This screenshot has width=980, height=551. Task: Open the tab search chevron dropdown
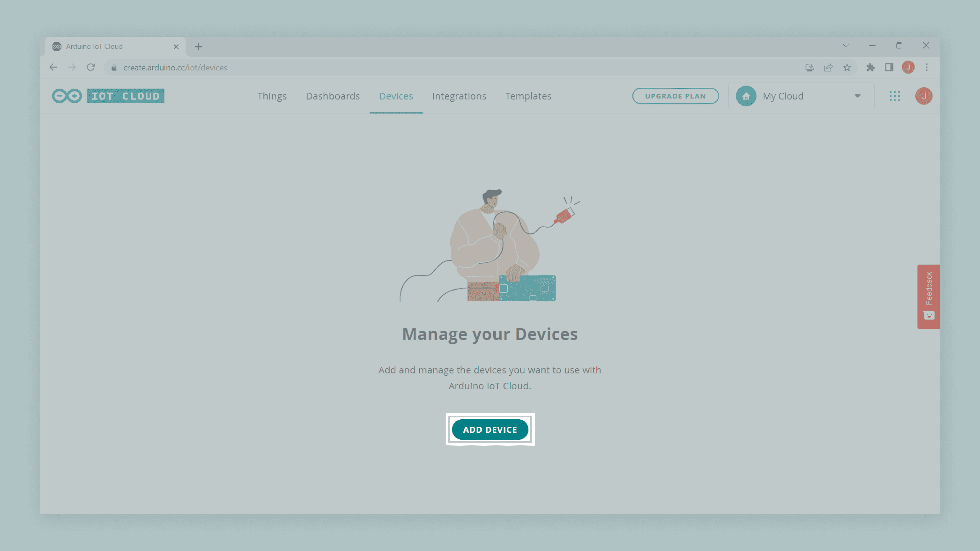pyautogui.click(x=845, y=46)
